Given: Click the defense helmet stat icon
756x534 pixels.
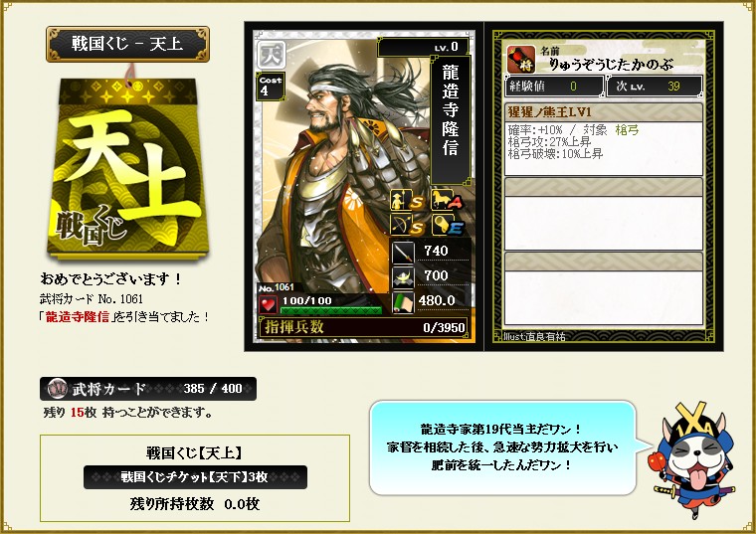Looking at the screenshot, I should click(403, 276).
